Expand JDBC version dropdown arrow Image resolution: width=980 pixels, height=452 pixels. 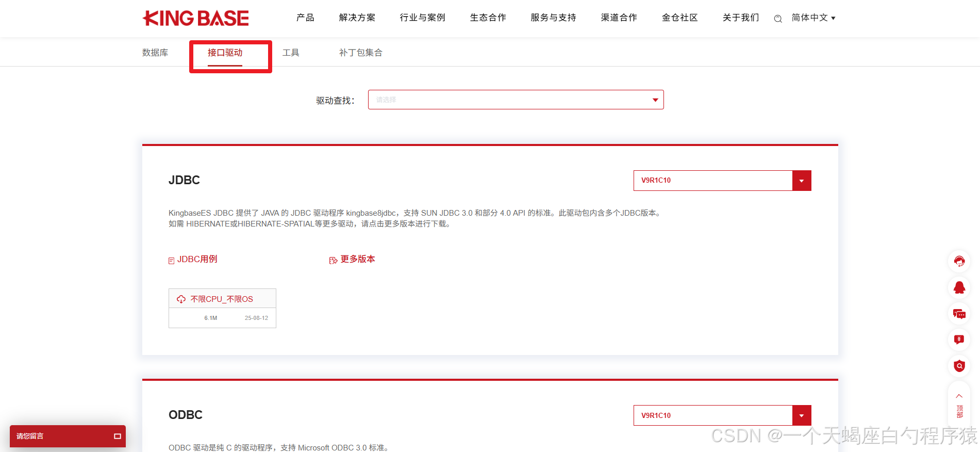tap(802, 181)
